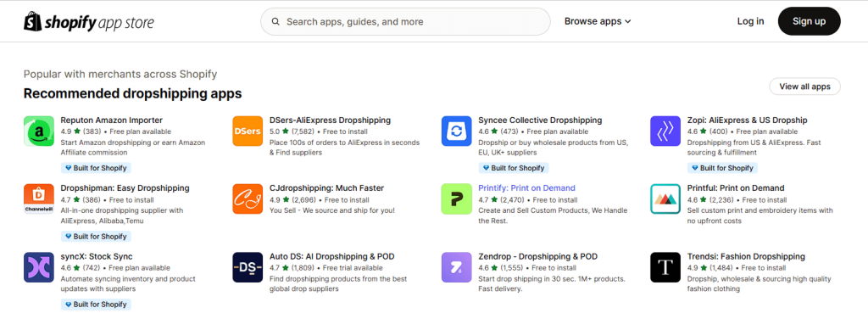Click "Dropship, wholesale & sourcing" description
This screenshot has height=330, width=868.
pos(759,283)
